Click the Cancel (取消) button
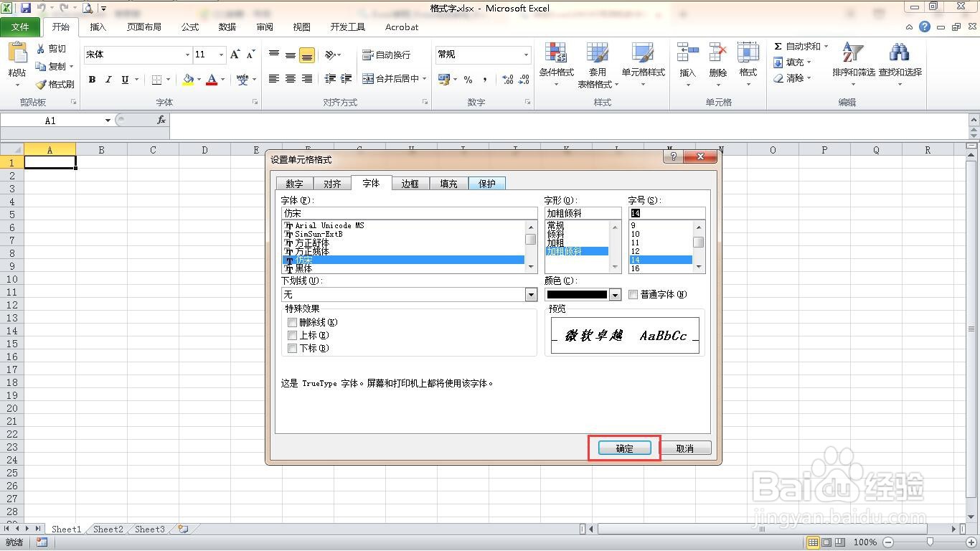The width and height of the screenshot is (980, 551). pyautogui.click(x=685, y=448)
